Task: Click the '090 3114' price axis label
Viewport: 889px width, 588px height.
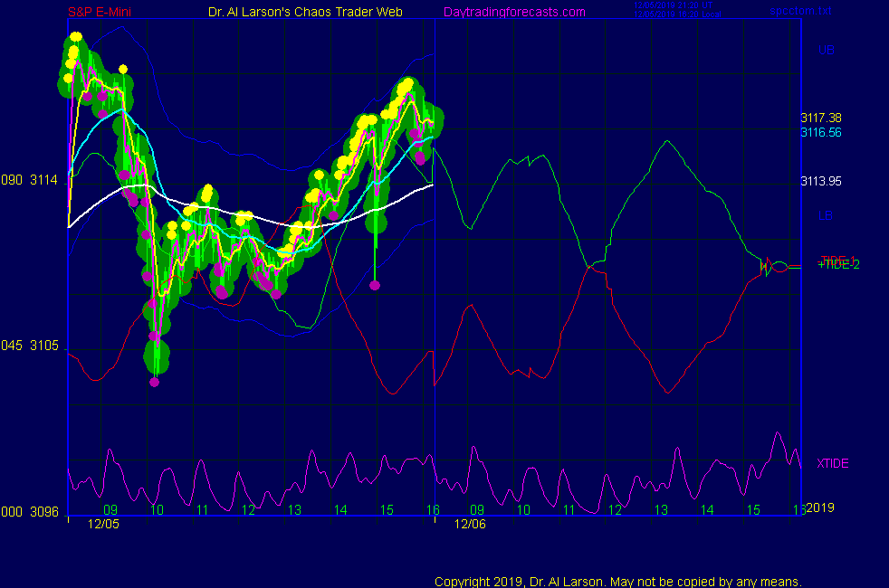Action: [x=30, y=180]
